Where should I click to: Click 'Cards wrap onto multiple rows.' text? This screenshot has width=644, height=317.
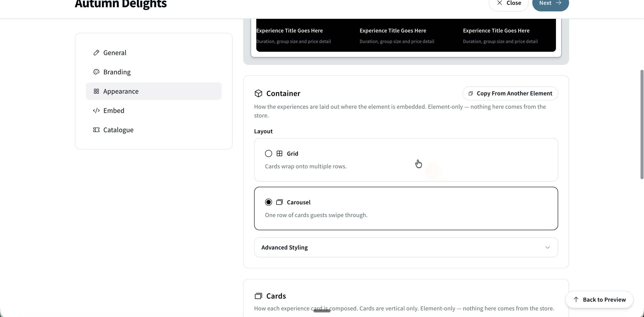click(306, 166)
